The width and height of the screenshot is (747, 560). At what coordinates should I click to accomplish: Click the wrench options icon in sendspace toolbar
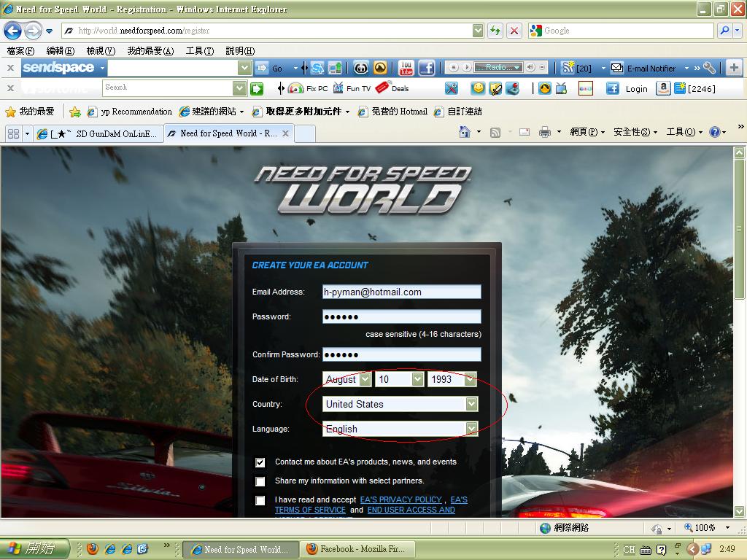709,68
